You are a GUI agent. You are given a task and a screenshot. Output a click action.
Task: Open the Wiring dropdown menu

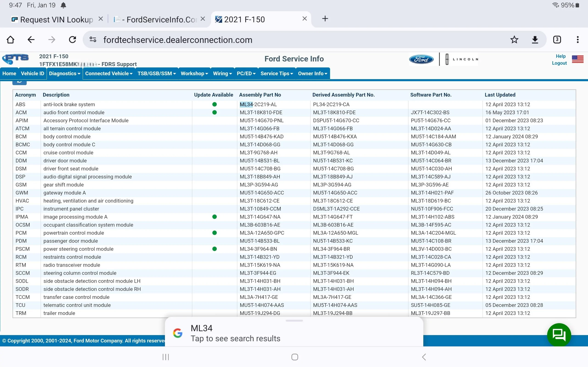click(222, 73)
